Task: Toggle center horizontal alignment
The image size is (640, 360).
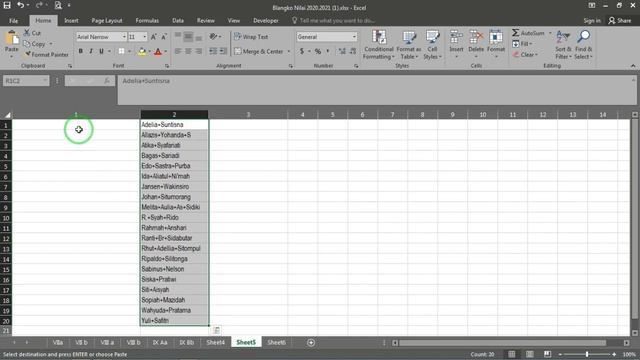Action: click(188, 51)
